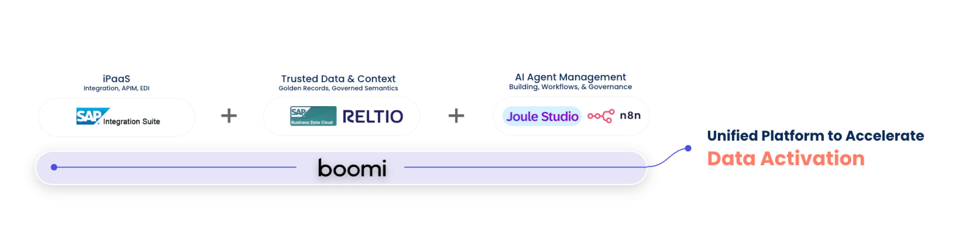Click the orange Data Activation text

point(786,158)
